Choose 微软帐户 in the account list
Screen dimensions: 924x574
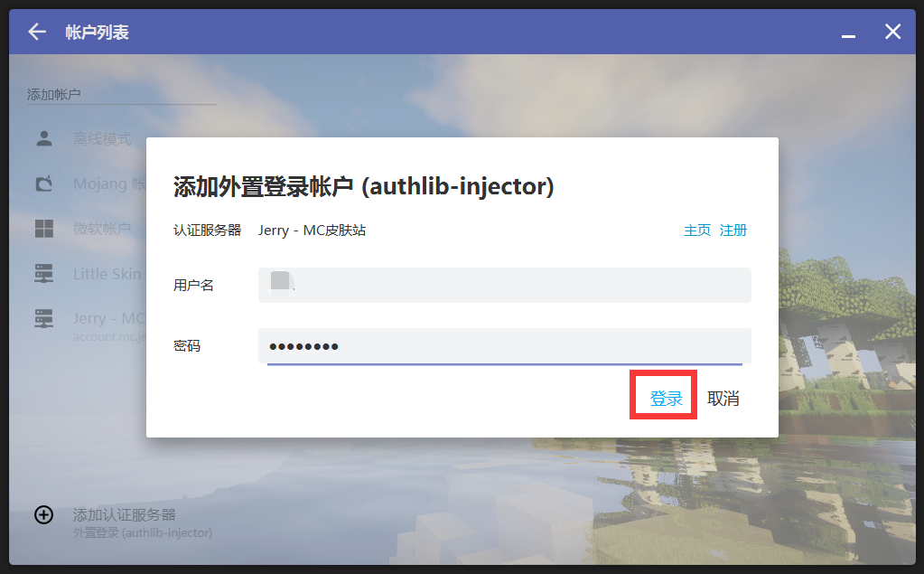pos(102,230)
